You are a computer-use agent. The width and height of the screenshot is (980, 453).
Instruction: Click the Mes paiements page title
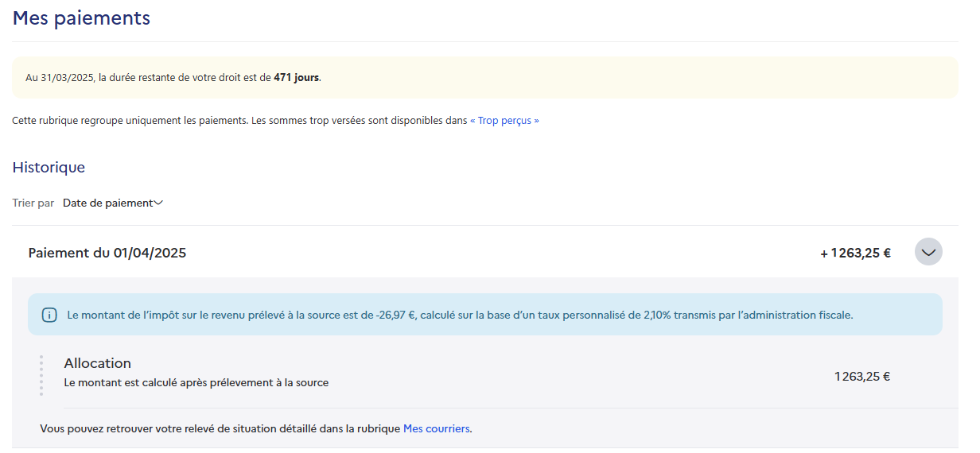(x=81, y=17)
